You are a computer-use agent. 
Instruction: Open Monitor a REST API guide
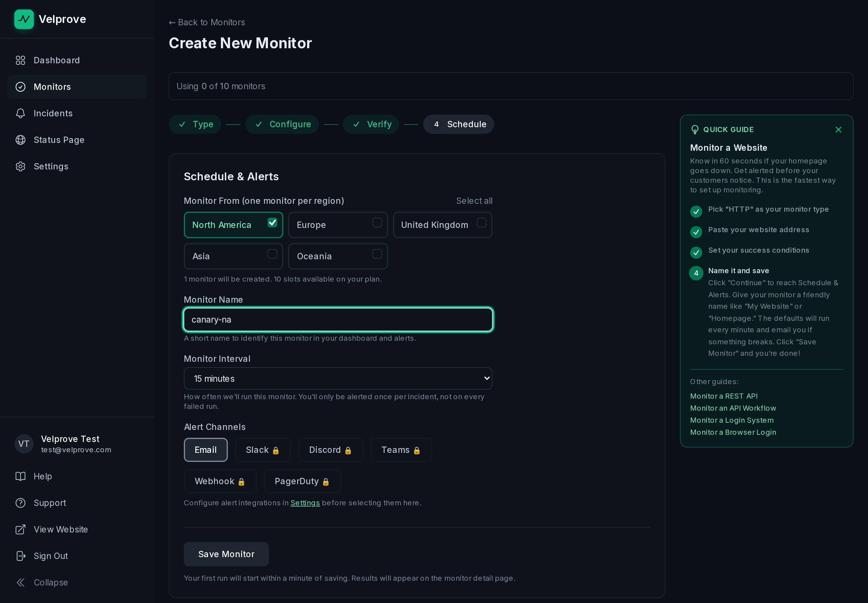click(724, 396)
